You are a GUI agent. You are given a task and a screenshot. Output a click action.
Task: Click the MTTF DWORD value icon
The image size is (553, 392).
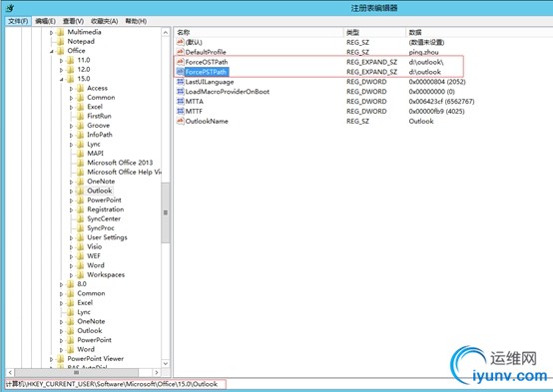click(181, 111)
